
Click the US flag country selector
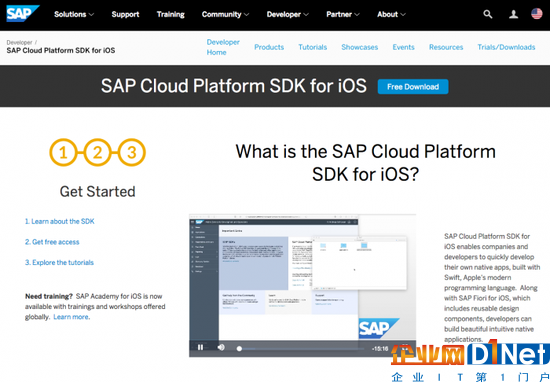(x=537, y=14)
